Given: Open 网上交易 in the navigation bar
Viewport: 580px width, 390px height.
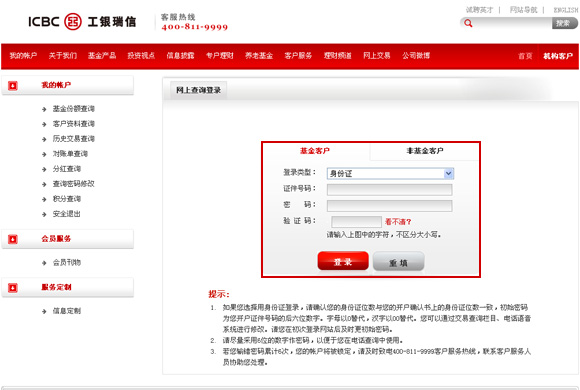Looking at the screenshot, I should [x=377, y=56].
